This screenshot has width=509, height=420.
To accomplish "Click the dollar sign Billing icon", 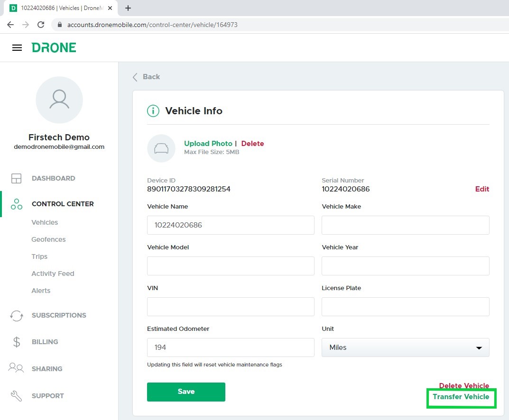I will pos(16,342).
